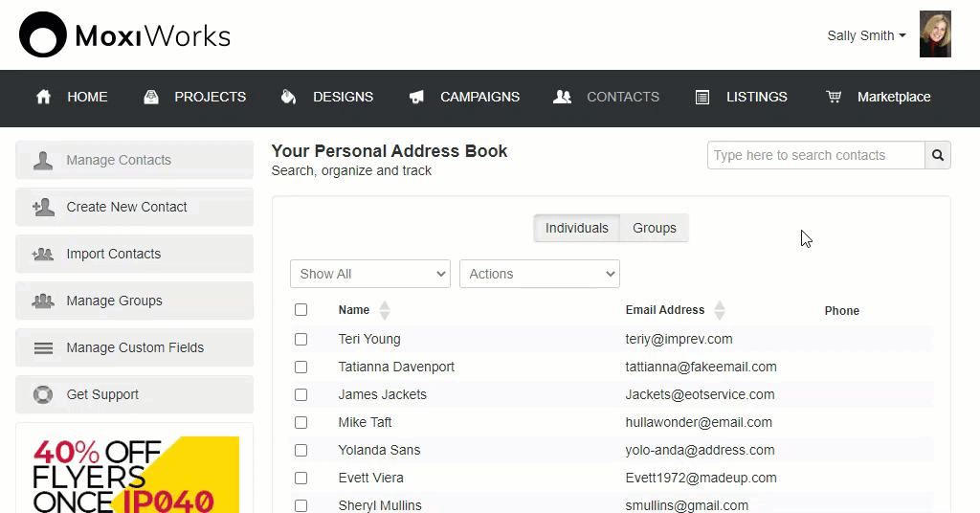This screenshot has width=980, height=513.
Task: Toggle the select-all checkbox in header
Action: click(x=301, y=309)
